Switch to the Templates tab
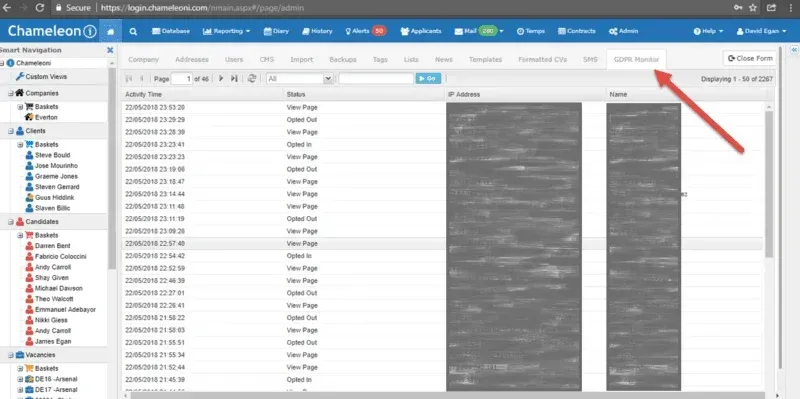Image resolution: width=800 pixels, height=399 pixels. (x=485, y=60)
